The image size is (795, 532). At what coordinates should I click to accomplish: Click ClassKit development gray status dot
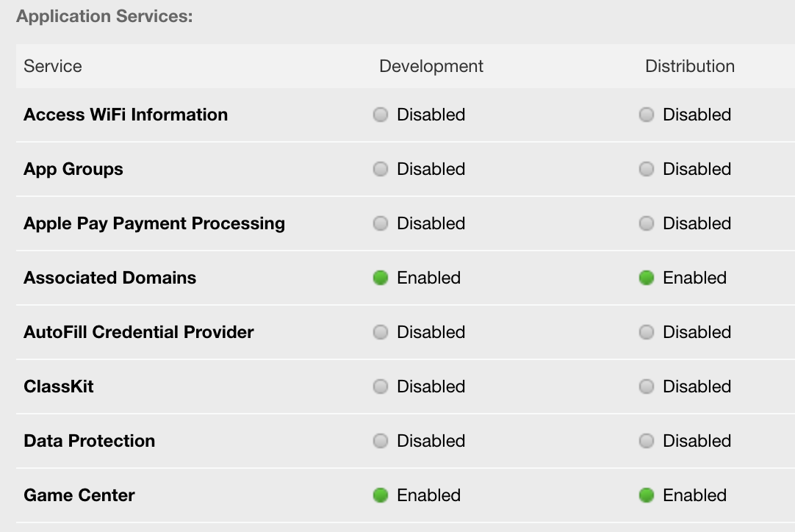click(x=381, y=387)
